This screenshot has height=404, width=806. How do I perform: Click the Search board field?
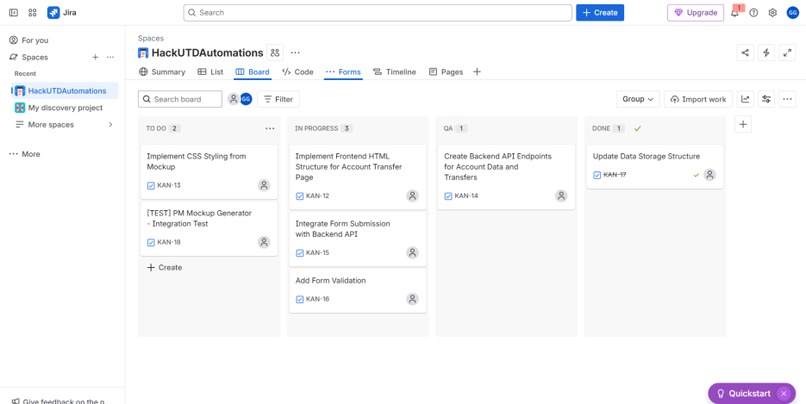pos(180,99)
